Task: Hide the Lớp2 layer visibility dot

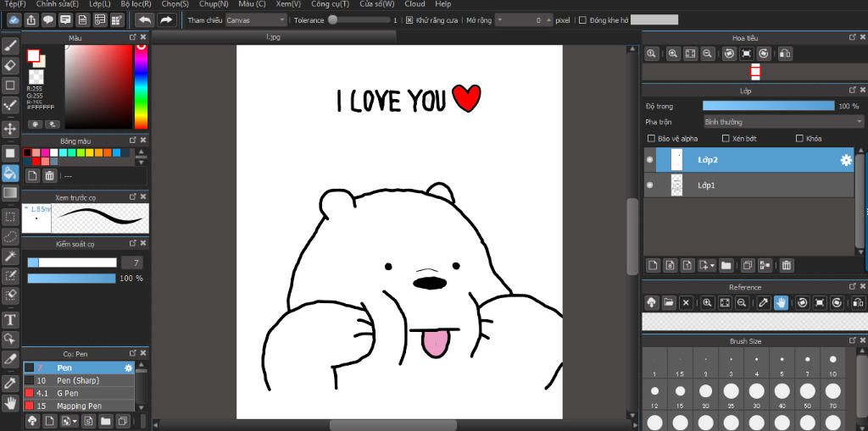Action: [650, 160]
